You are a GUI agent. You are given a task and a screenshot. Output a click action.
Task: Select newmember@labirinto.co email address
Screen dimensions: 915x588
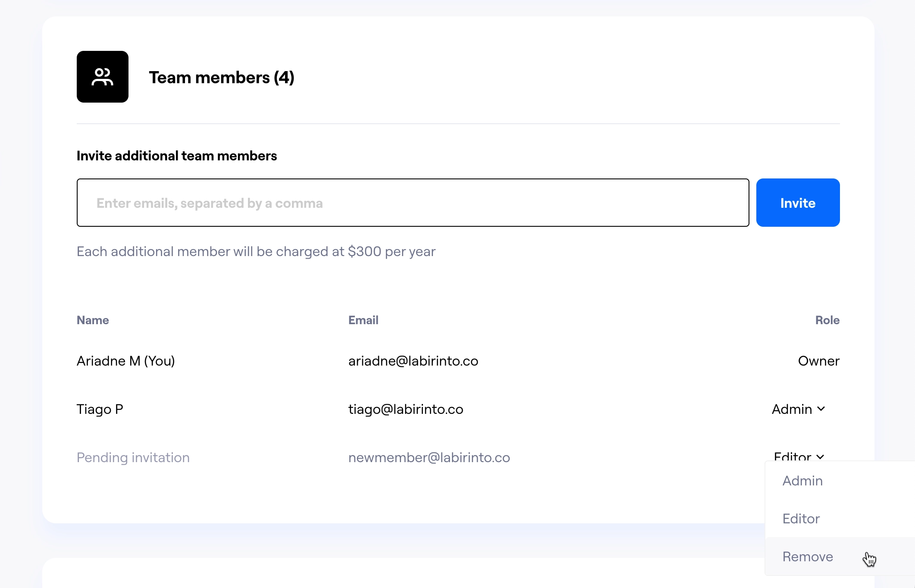pyautogui.click(x=429, y=457)
